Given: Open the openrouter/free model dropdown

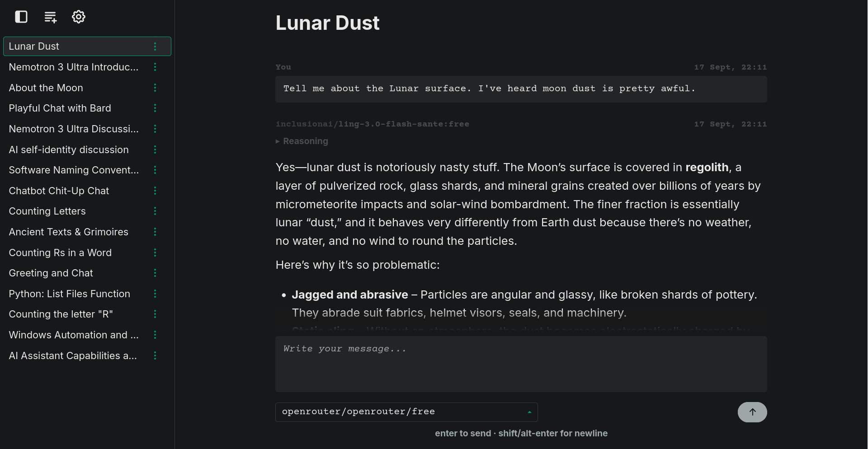Looking at the screenshot, I should point(406,412).
